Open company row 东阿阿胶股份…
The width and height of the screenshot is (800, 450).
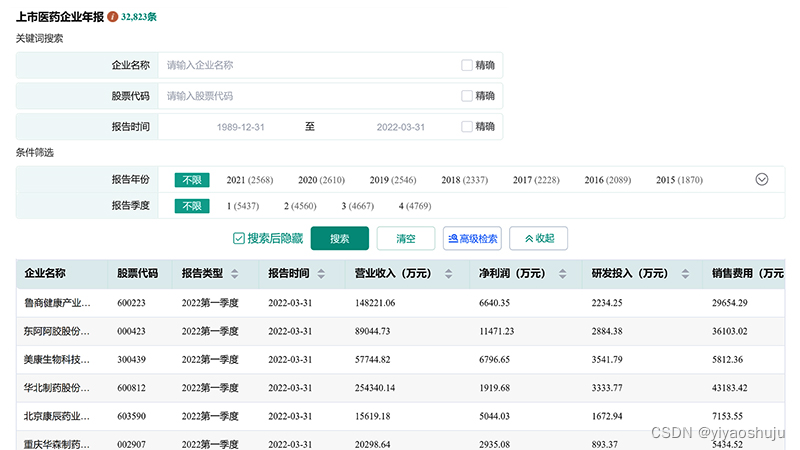coord(57,331)
